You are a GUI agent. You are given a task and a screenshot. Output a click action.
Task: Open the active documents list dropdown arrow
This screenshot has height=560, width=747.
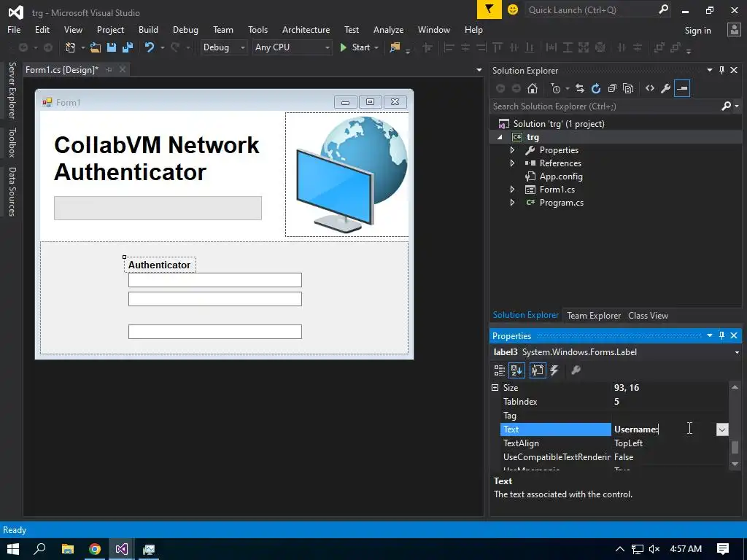(x=479, y=70)
